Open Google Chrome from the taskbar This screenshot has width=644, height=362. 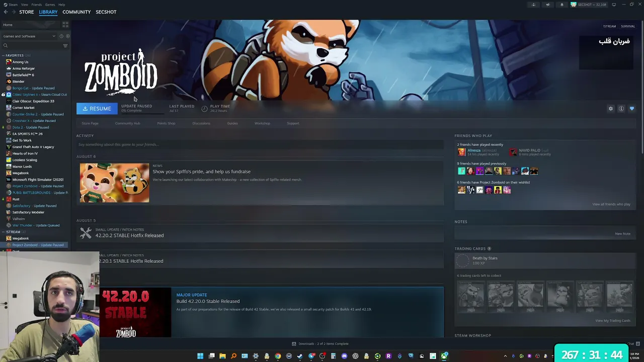pos(278,356)
